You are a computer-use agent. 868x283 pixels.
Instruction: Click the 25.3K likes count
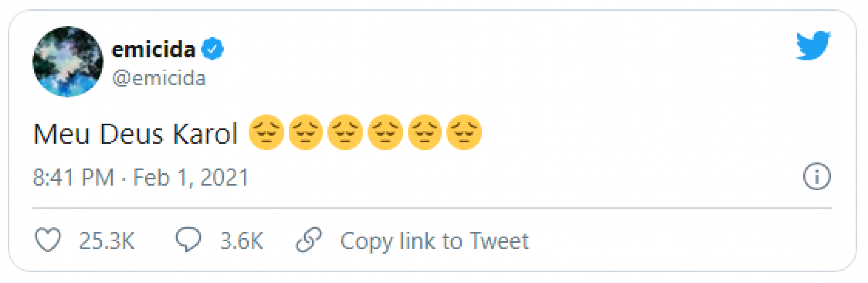pyautogui.click(x=107, y=240)
